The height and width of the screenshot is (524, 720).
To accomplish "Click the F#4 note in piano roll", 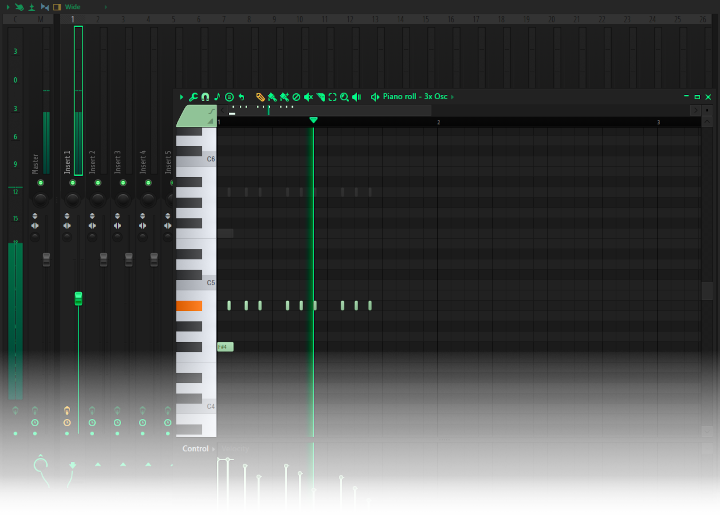I will (225, 347).
